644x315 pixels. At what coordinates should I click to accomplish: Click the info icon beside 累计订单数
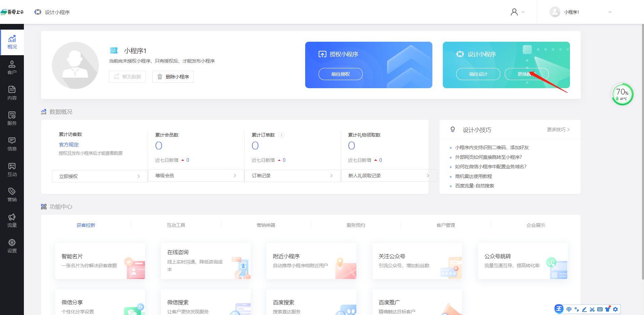282,135
